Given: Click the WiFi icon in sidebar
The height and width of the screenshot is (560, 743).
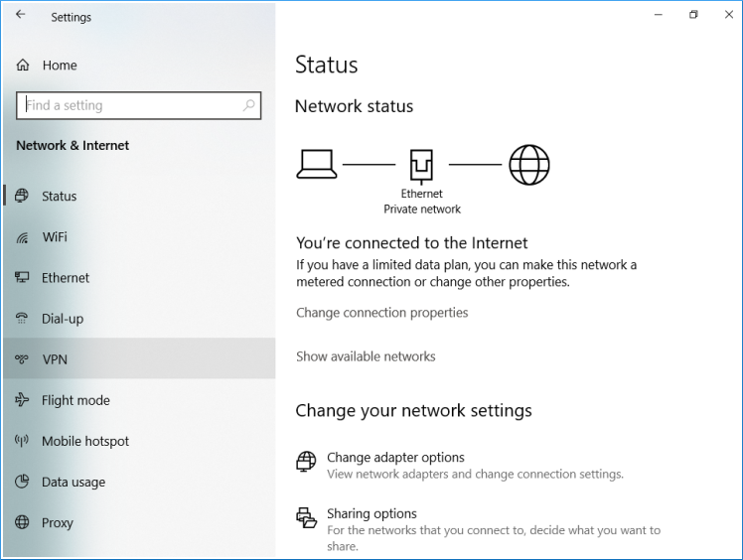Looking at the screenshot, I should click(x=22, y=237).
